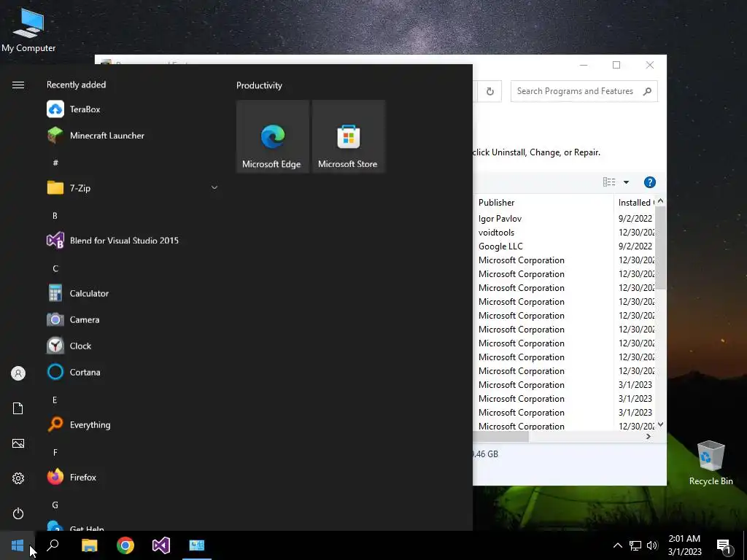
Task: Open Settings gear in Start menu
Action: (x=18, y=478)
